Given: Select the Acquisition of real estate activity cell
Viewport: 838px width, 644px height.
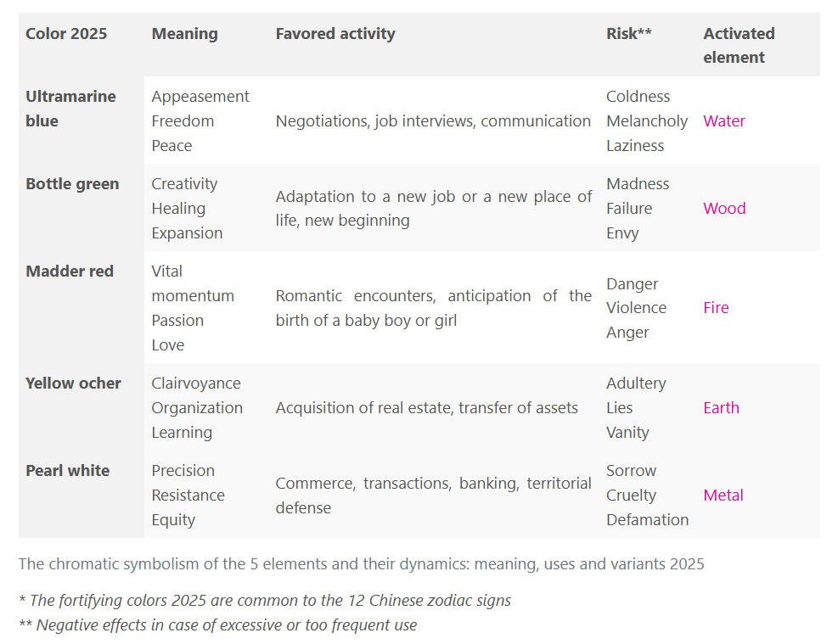Looking at the screenshot, I should click(426, 408).
